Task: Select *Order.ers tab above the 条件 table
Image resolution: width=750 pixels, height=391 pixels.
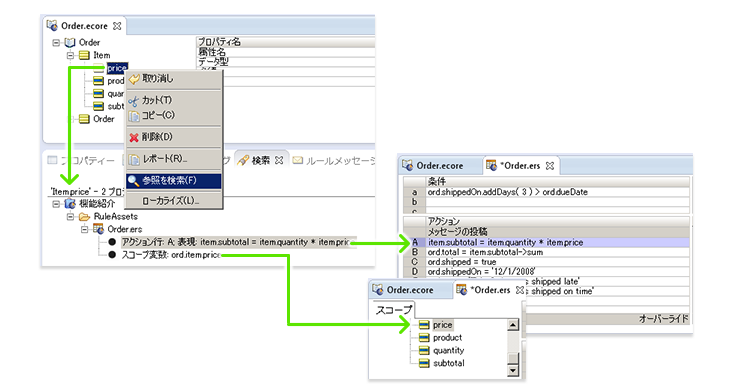Action: point(519,166)
